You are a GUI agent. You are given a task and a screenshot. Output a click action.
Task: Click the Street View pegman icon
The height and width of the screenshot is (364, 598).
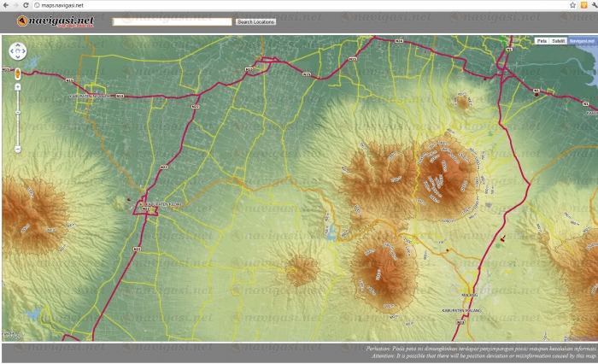coord(18,74)
